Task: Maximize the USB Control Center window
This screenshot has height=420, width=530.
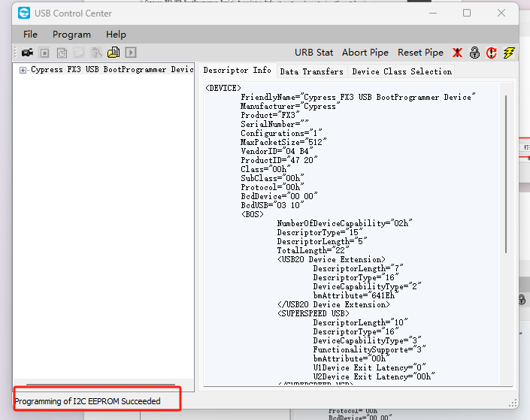Action: pos(467,14)
